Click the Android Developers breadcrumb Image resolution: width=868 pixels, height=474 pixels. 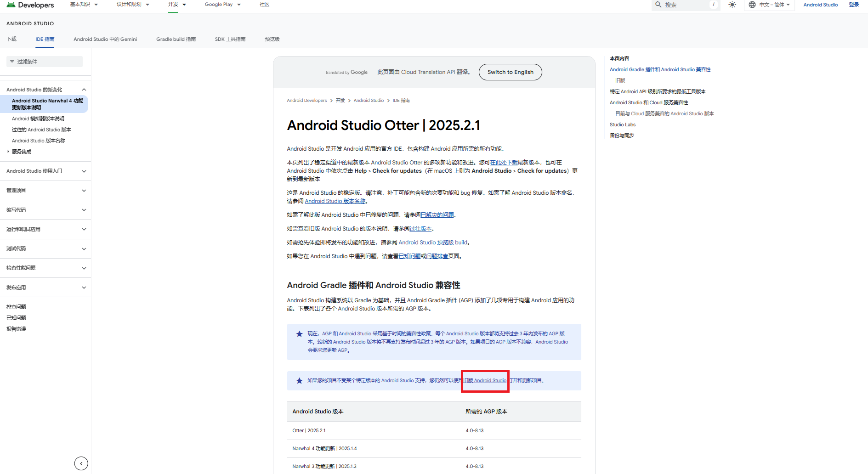click(x=307, y=101)
